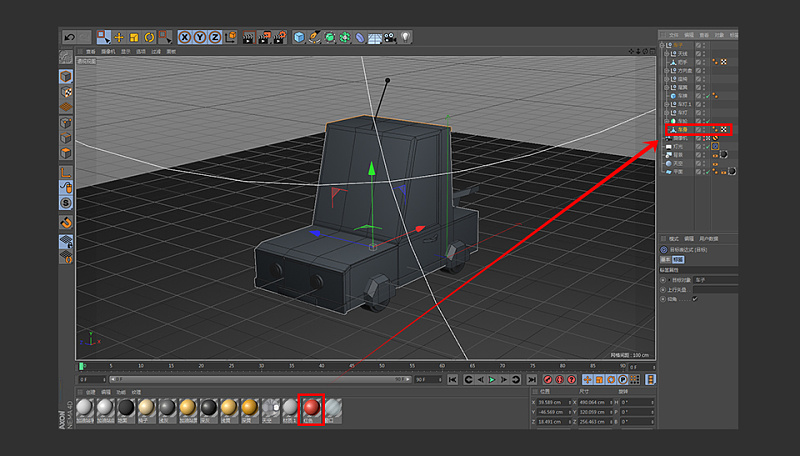Viewport: 800px width, 456px height.
Task: Toggle the Snap magnet icon
Action: (66, 222)
